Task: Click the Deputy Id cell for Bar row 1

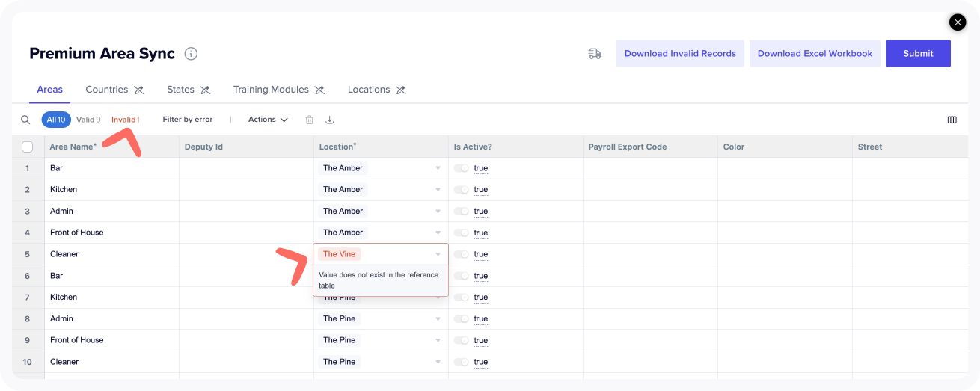Action: tap(246, 168)
